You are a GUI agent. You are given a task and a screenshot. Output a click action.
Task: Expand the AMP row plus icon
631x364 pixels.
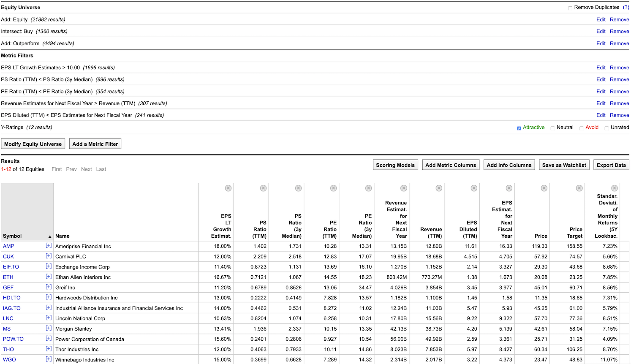49,246
